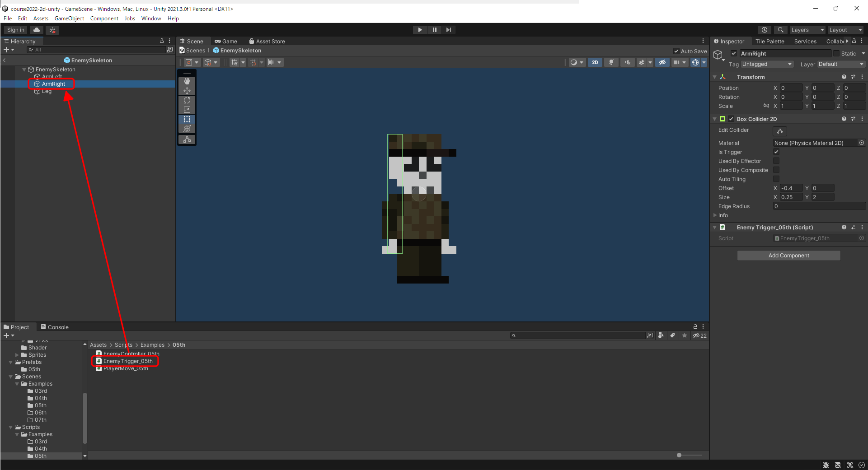Open the Layers dropdown
Screen dimensions: 868x470
click(807, 30)
